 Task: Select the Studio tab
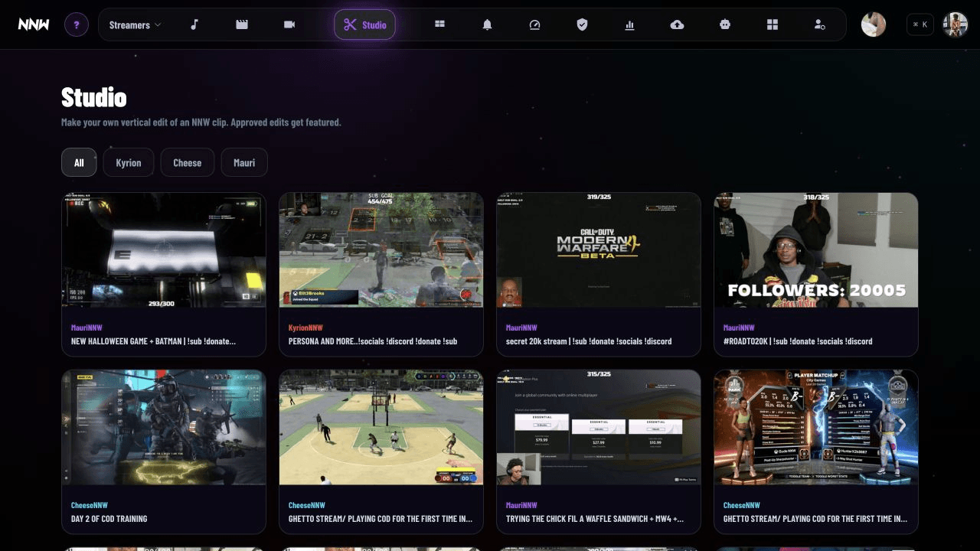point(364,24)
